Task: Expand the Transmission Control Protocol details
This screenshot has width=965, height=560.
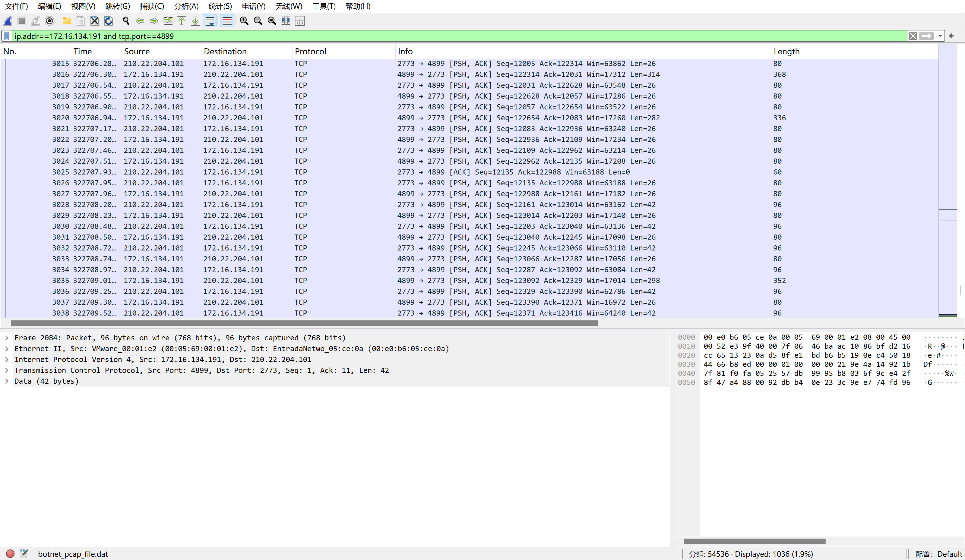Action: 7,370
